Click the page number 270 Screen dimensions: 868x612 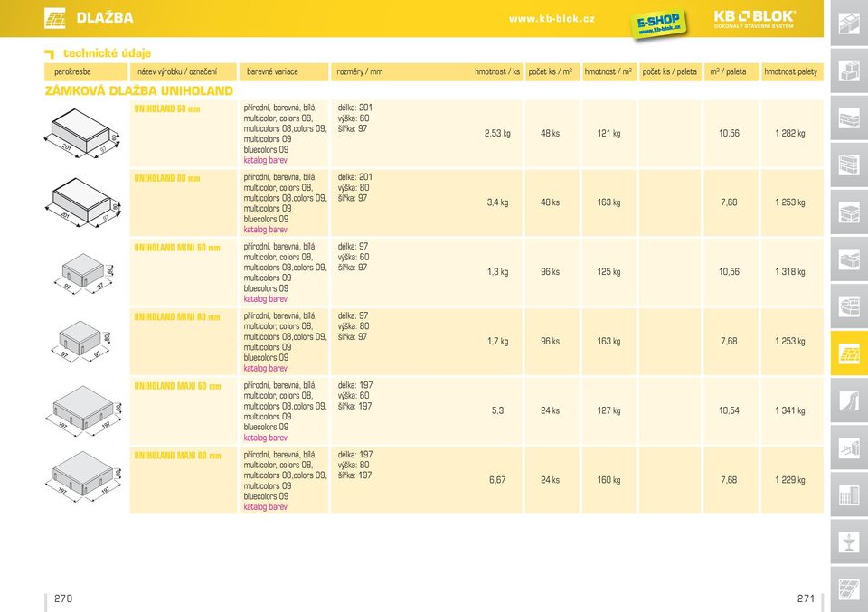point(63,598)
